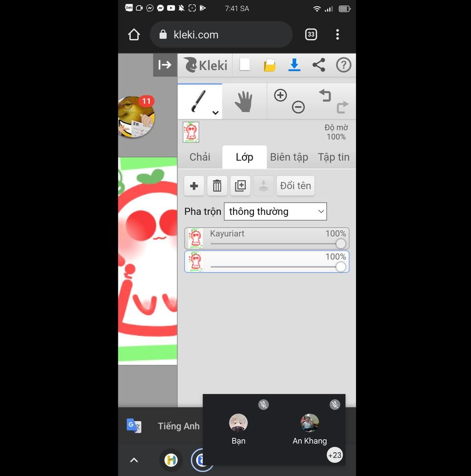Create a new blank image
The height and width of the screenshot is (476, 471).
click(x=245, y=65)
